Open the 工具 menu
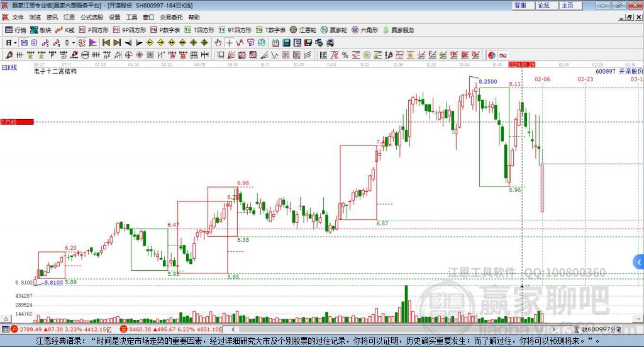Screen dimensions: 644x347 click(x=131, y=17)
